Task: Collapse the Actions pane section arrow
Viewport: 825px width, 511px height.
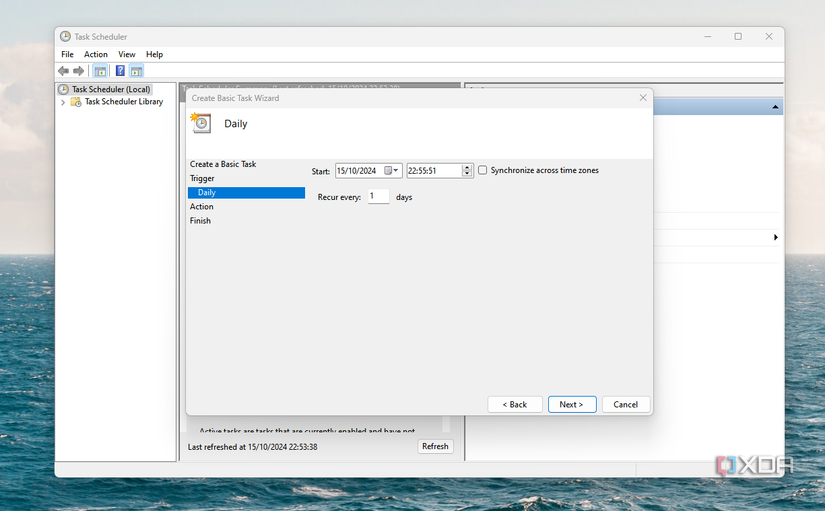Action: coord(775,107)
